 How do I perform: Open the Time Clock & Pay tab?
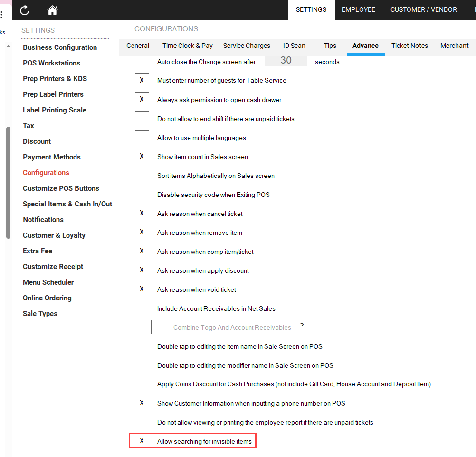pyautogui.click(x=187, y=46)
